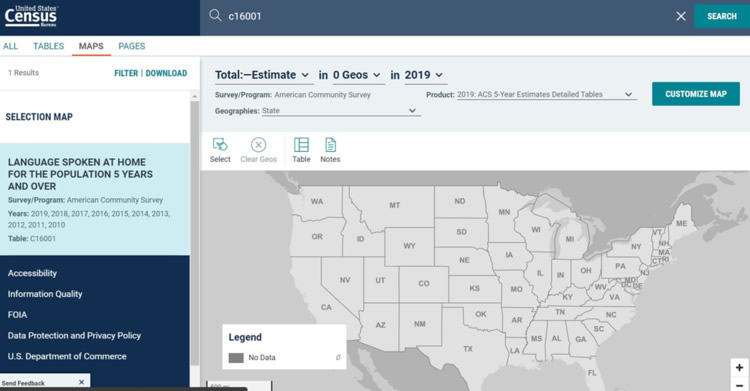750x391 pixels.
Task: Click Washington (WA) on the map
Action: coord(317,201)
